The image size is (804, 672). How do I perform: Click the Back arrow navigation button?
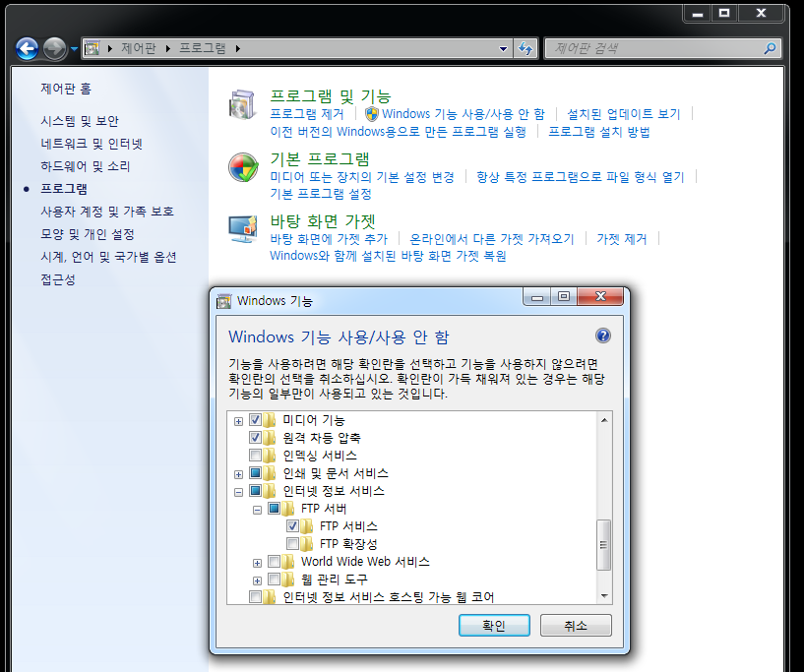coord(27,48)
